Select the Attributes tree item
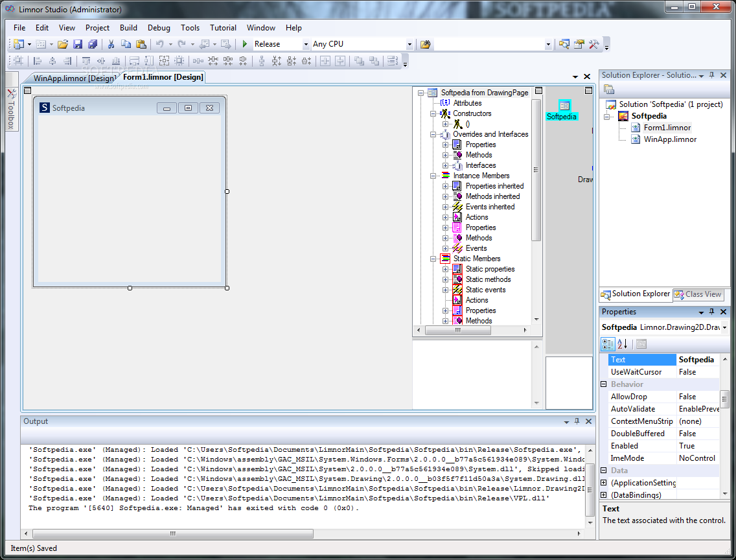Screen dimensions: 736x560 (x=467, y=103)
